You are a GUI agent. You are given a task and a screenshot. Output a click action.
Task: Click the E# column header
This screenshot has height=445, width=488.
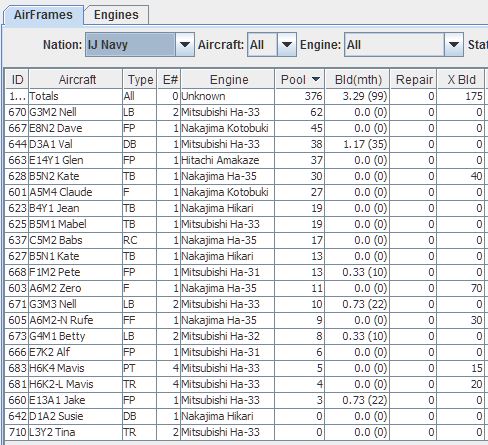(x=169, y=80)
